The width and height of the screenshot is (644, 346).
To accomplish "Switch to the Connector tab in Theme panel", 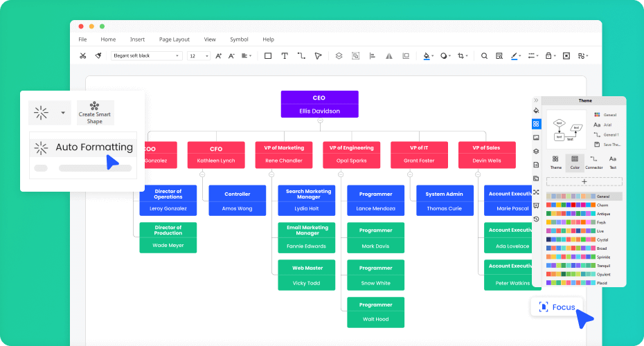I will click(594, 163).
